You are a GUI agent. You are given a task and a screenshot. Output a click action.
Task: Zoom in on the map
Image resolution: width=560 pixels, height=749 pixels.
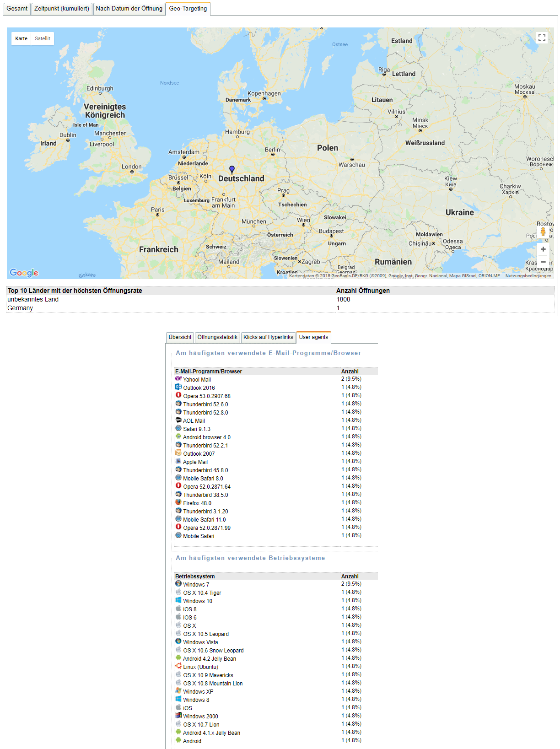point(543,249)
